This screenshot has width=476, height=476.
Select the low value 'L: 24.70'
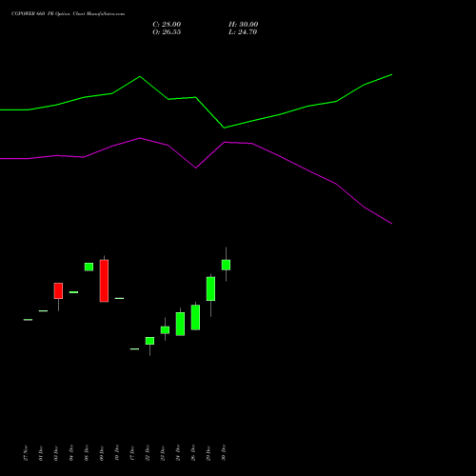pyautogui.click(x=243, y=32)
